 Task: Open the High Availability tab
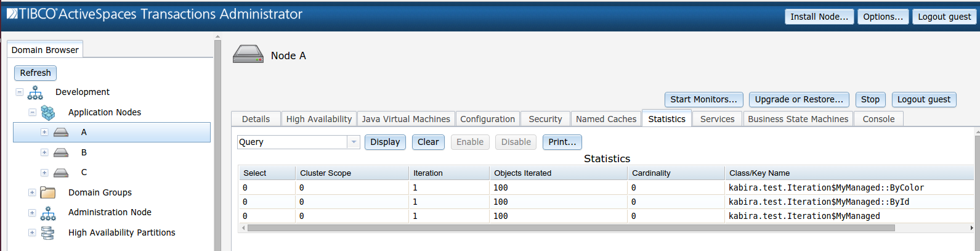click(319, 119)
